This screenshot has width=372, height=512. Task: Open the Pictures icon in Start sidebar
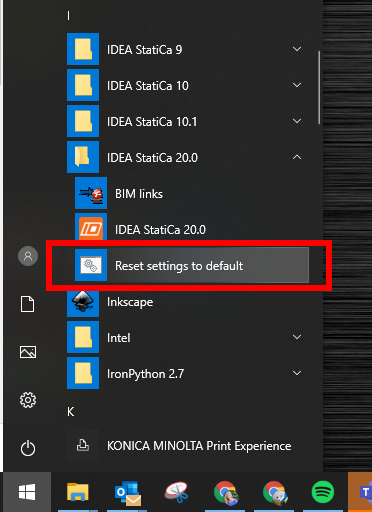click(x=28, y=352)
